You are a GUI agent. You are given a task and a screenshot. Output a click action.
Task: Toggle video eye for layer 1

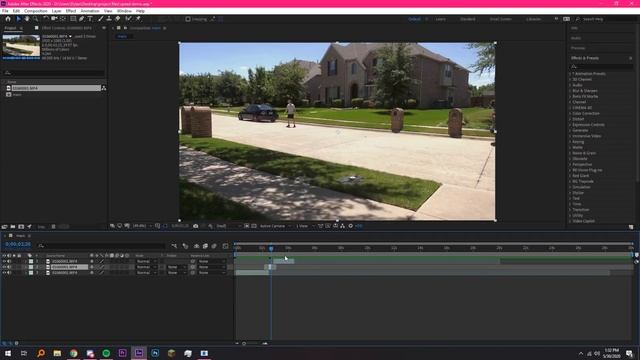point(4,261)
